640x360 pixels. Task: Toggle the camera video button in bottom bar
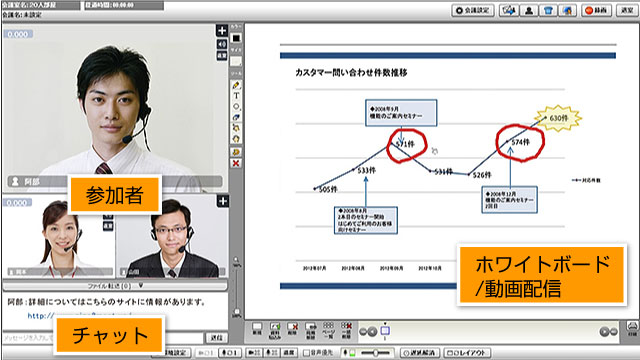tap(254, 352)
